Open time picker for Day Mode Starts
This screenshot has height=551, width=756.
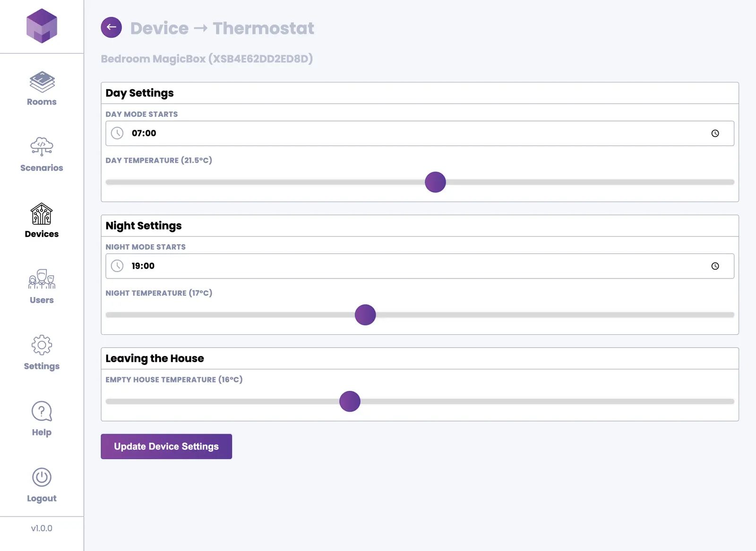tap(715, 134)
